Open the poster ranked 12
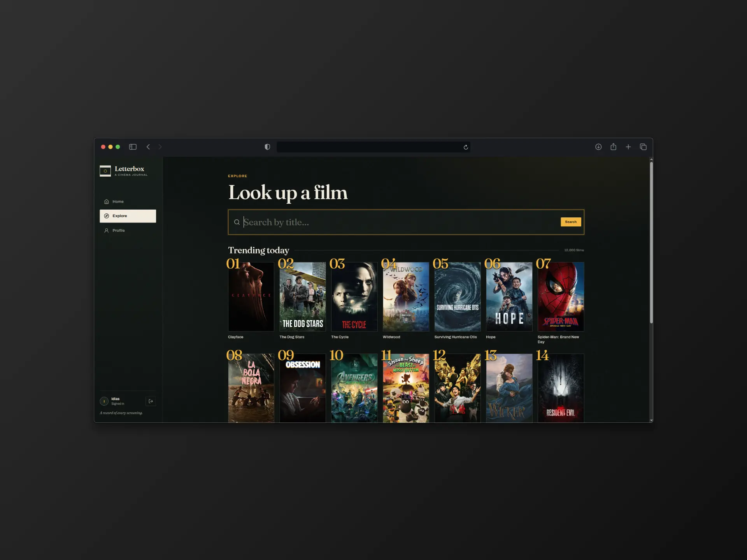The width and height of the screenshot is (747, 560). point(458,388)
